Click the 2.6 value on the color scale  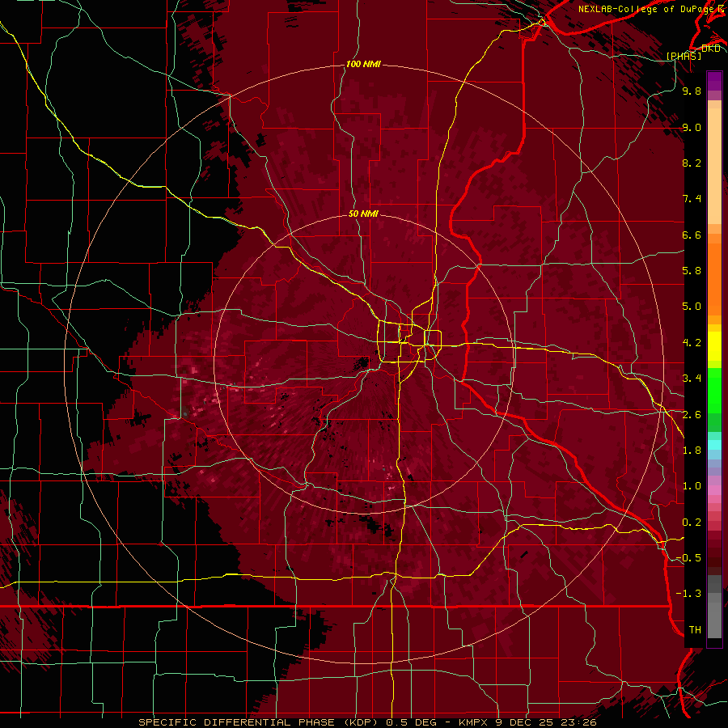coord(692,415)
